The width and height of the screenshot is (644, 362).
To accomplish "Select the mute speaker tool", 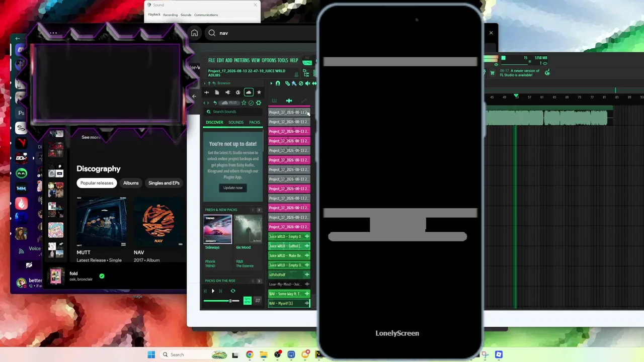I will [x=307, y=83].
